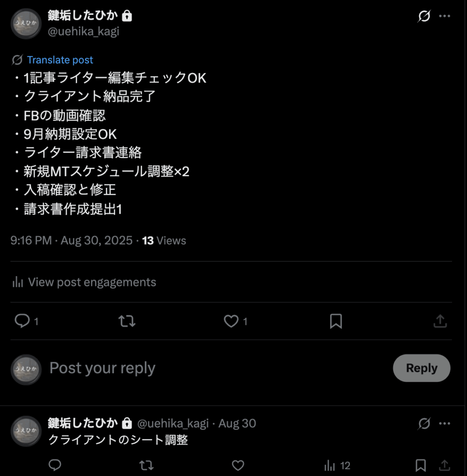Repost the main post

coord(127,321)
